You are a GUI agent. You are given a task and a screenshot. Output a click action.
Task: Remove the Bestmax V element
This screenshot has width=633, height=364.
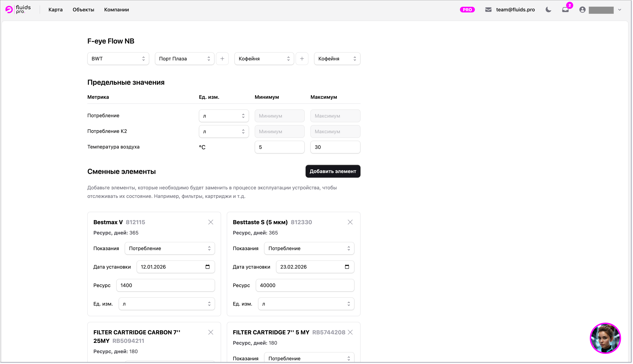211,222
